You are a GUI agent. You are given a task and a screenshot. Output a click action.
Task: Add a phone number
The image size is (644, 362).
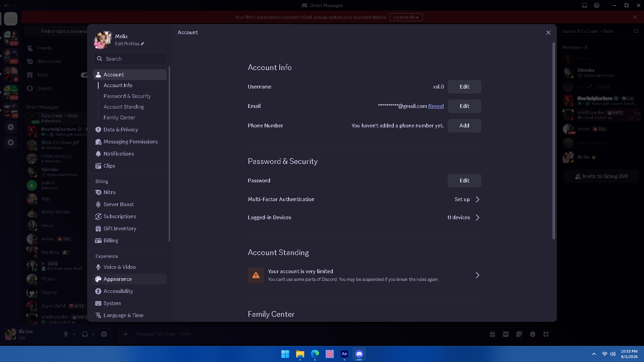pyautogui.click(x=465, y=126)
